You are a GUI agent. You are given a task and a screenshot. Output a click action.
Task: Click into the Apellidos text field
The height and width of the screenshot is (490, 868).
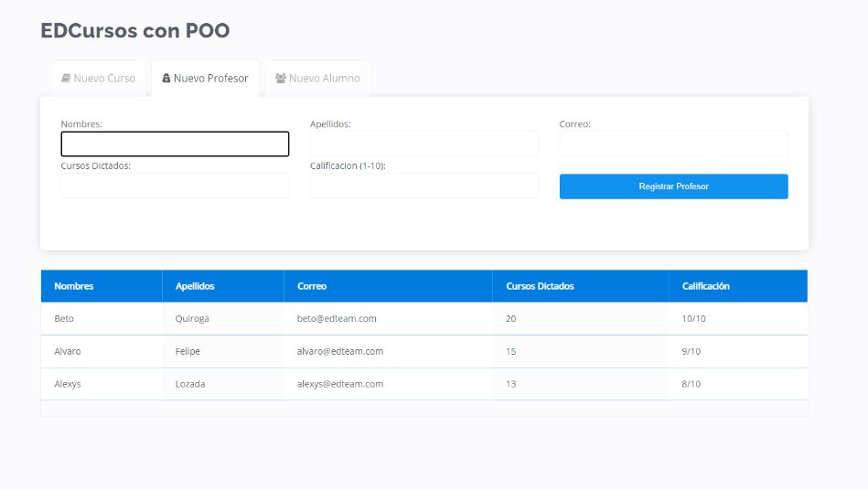(424, 144)
